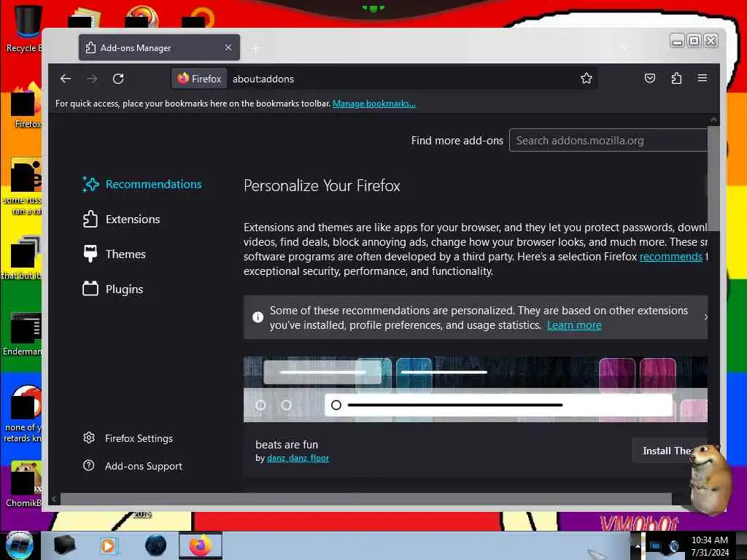Open the Extensions category in sidebar
747x560 pixels.
coord(122,219)
